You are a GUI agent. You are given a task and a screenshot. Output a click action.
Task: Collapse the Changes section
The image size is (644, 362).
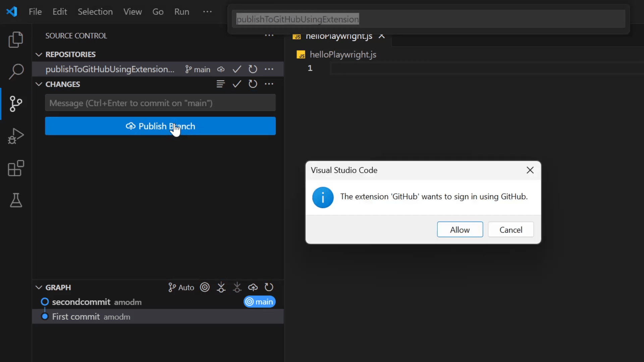click(x=39, y=84)
